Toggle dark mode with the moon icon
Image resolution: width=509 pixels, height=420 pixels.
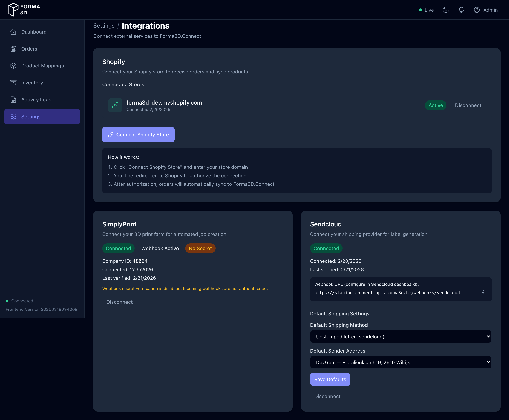tap(446, 10)
